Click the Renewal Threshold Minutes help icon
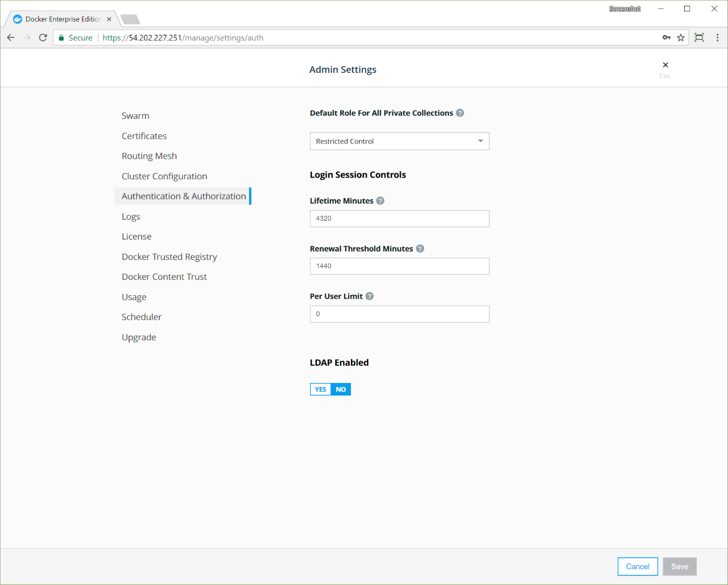728x585 pixels. coord(420,249)
